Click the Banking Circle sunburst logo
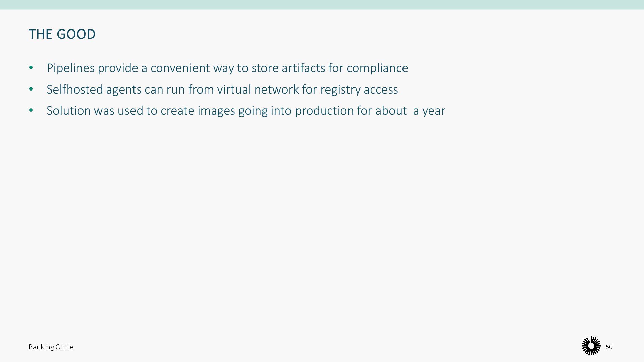 point(591,346)
